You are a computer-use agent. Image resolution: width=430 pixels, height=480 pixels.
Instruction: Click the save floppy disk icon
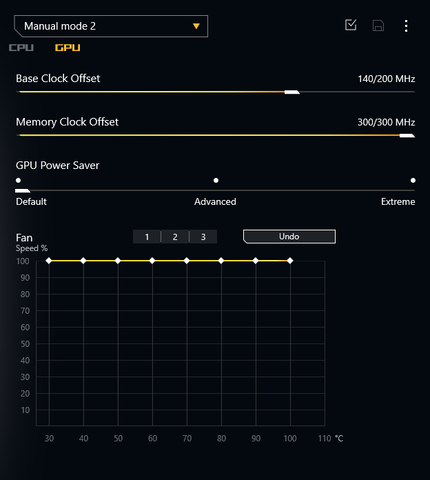(x=378, y=26)
